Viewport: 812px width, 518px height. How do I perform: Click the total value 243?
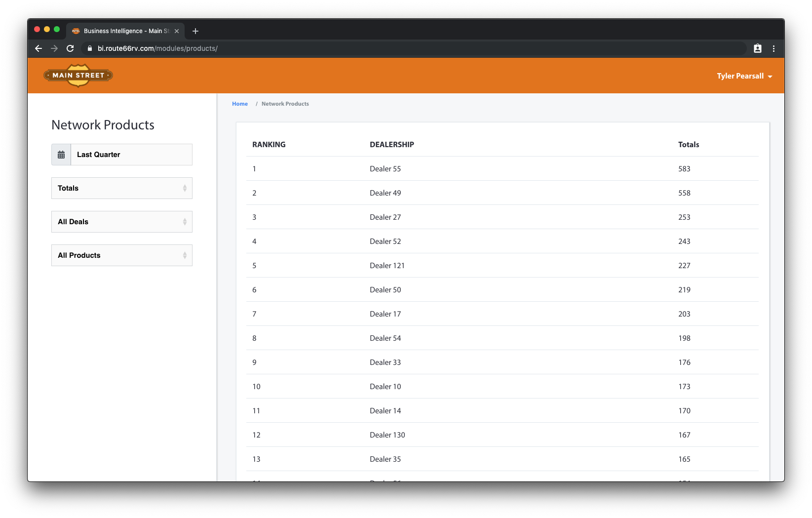click(684, 241)
